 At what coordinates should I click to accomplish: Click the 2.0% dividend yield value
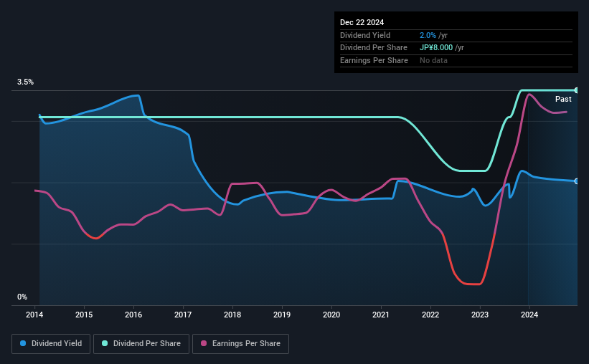(428, 35)
